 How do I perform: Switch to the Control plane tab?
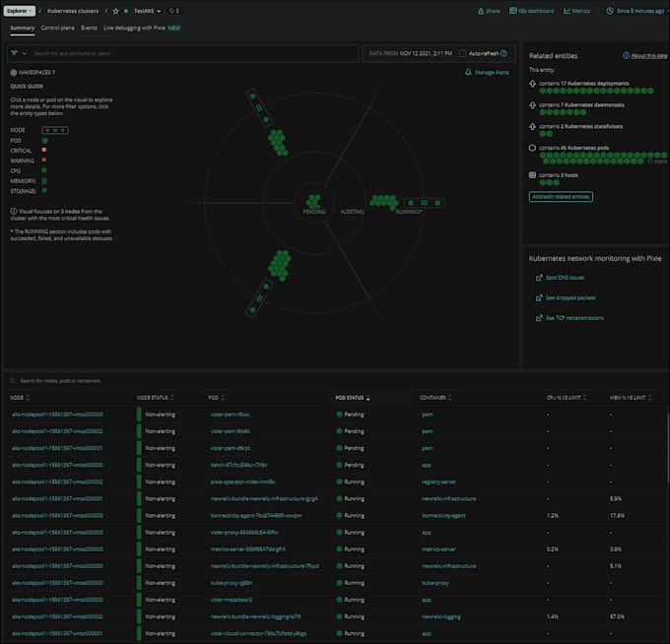pyautogui.click(x=58, y=28)
